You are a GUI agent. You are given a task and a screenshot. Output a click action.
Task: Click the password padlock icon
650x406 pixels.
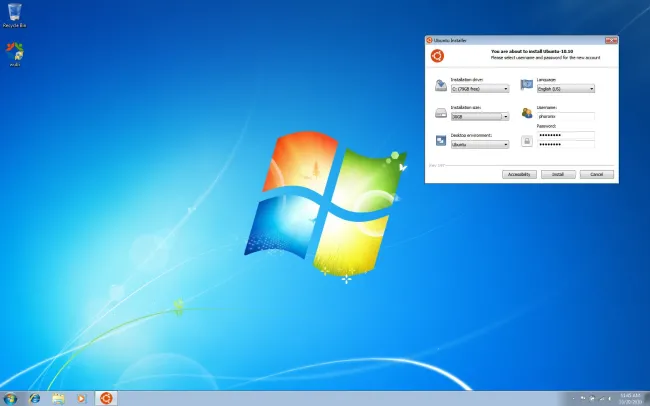tap(526, 141)
